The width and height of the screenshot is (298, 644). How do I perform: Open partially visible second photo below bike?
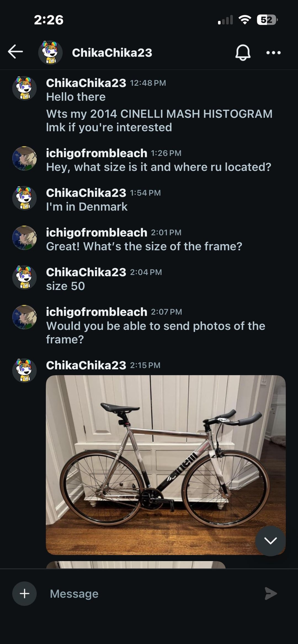tap(136, 564)
